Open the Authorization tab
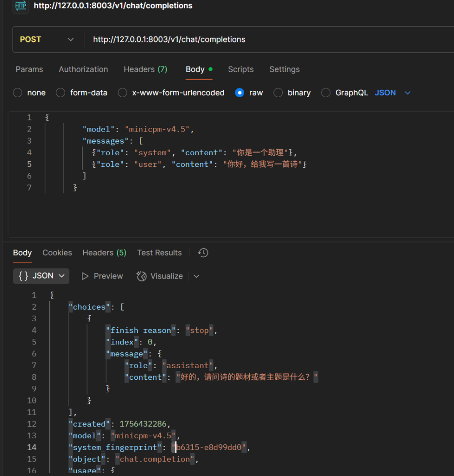 [83, 69]
